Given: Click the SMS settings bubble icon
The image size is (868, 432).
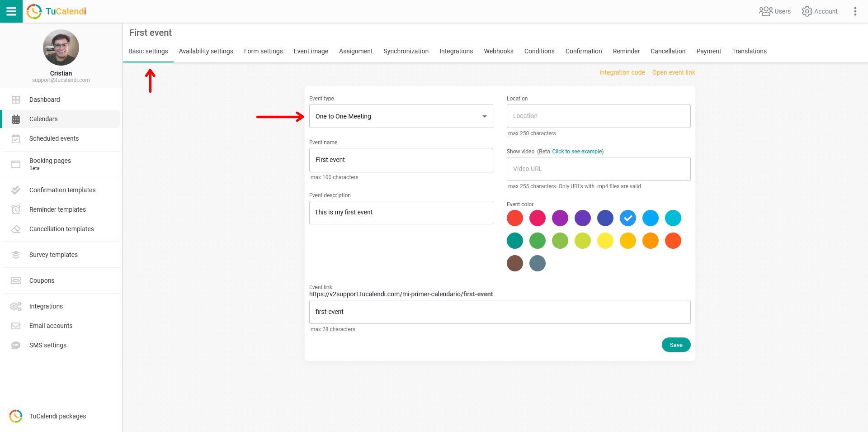Looking at the screenshot, I should tap(16, 345).
